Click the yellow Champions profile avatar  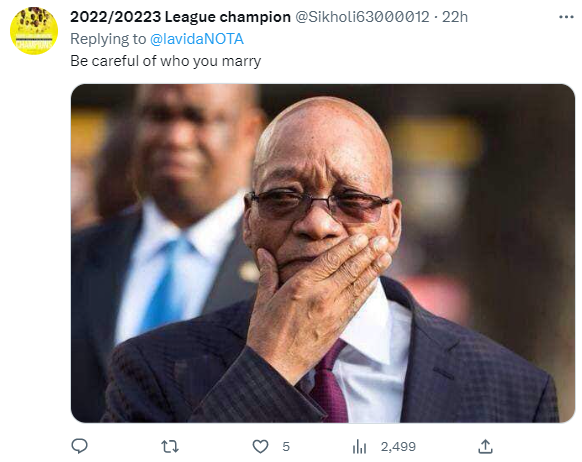coord(34,31)
